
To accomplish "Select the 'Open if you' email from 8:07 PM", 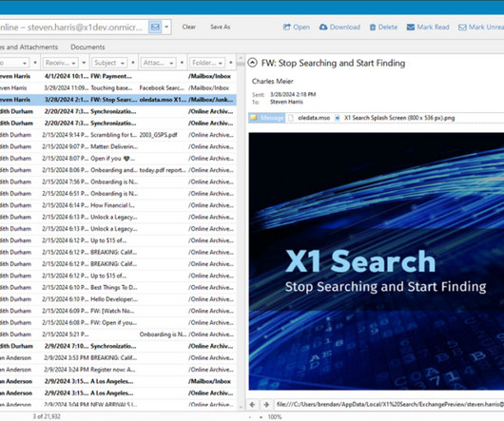I will [118, 159].
